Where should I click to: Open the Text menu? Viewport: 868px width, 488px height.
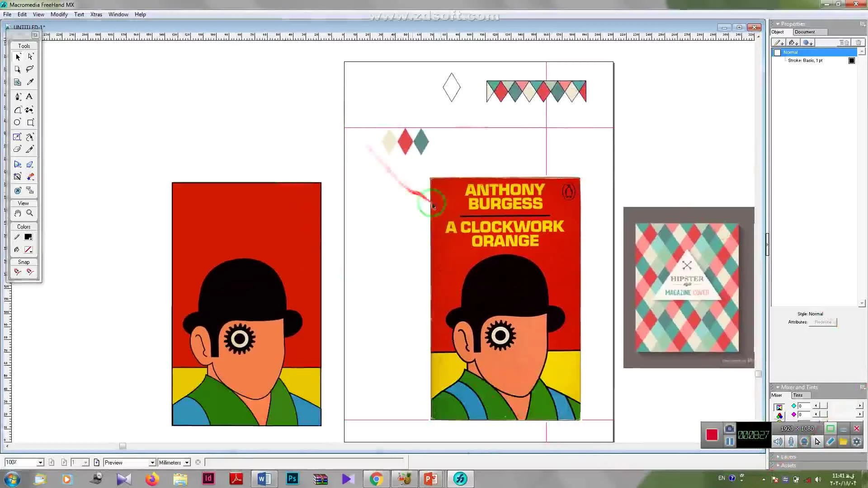coord(79,14)
